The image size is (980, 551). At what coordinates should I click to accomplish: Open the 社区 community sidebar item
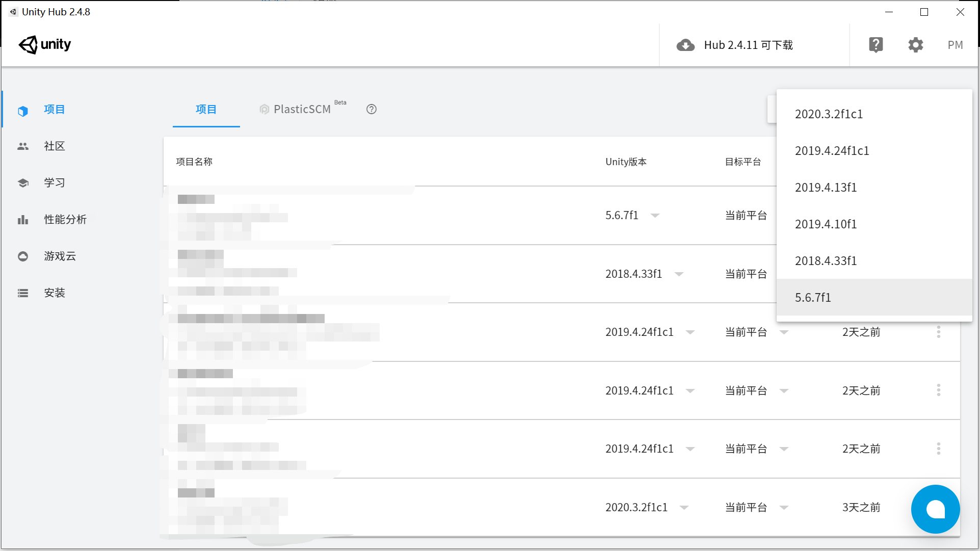pyautogui.click(x=55, y=146)
